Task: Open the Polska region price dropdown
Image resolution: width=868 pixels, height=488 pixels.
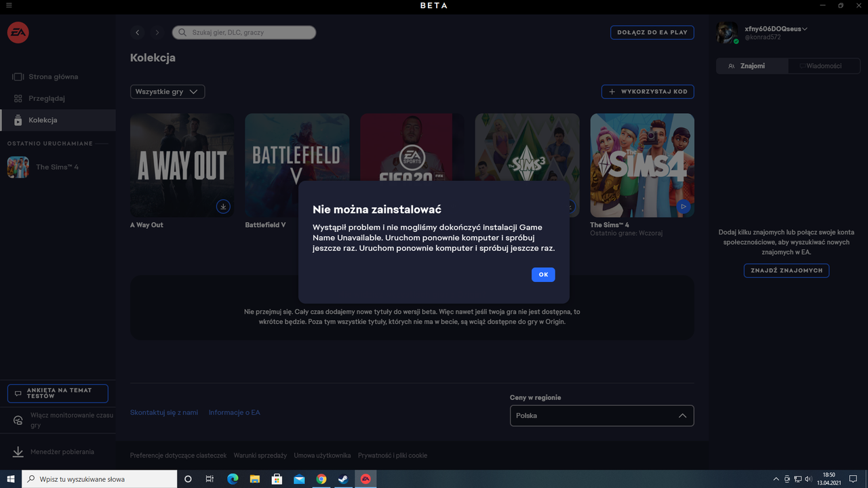Action: pyautogui.click(x=601, y=415)
